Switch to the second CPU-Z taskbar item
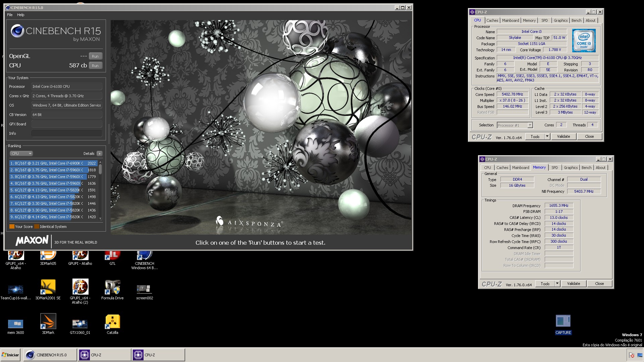The height and width of the screenshot is (362, 644). click(x=158, y=355)
